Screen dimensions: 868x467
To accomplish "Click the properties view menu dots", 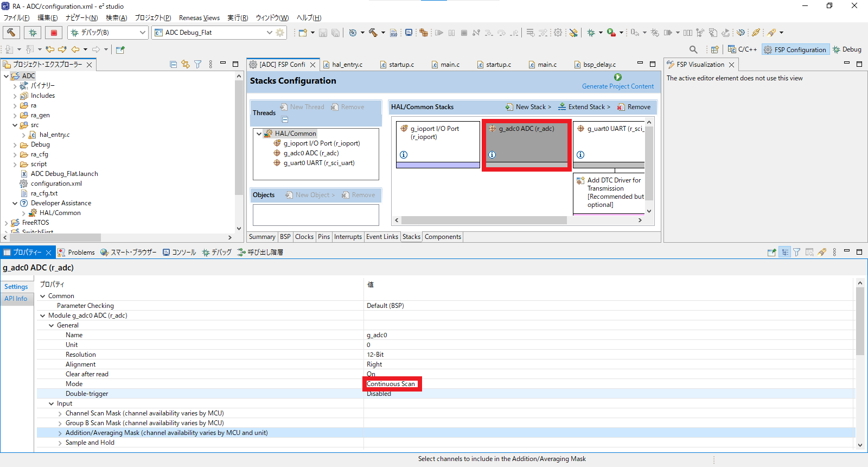I will (834, 252).
